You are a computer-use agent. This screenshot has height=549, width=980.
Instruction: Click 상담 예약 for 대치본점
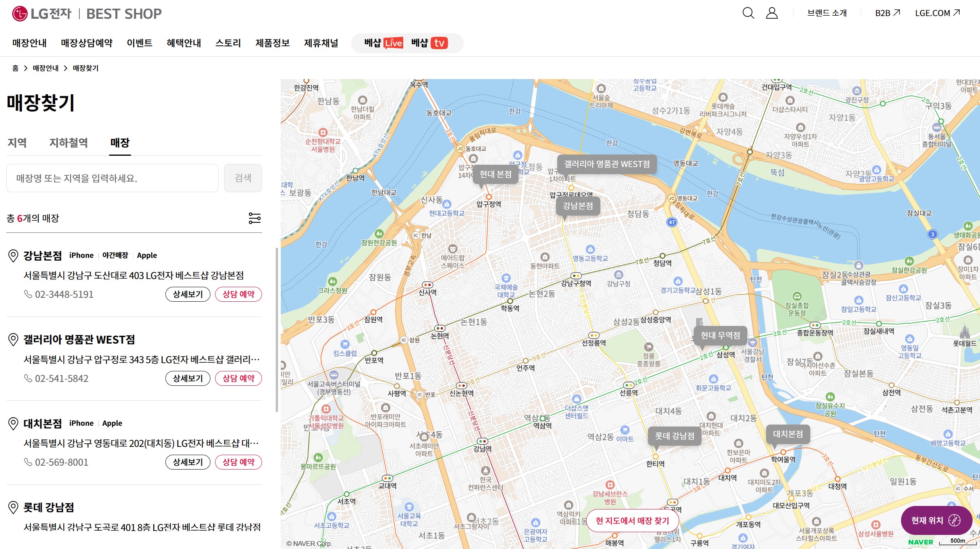[x=239, y=462]
